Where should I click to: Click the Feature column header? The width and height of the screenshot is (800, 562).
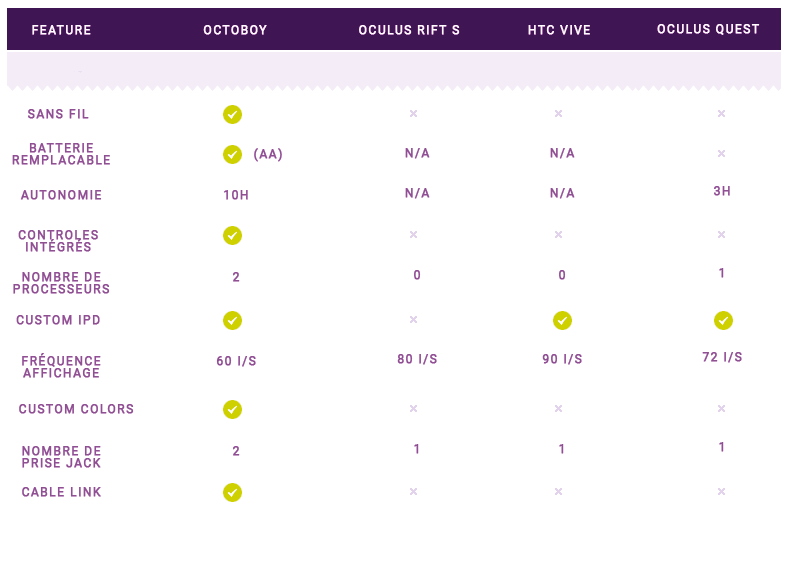coord(61,30)
